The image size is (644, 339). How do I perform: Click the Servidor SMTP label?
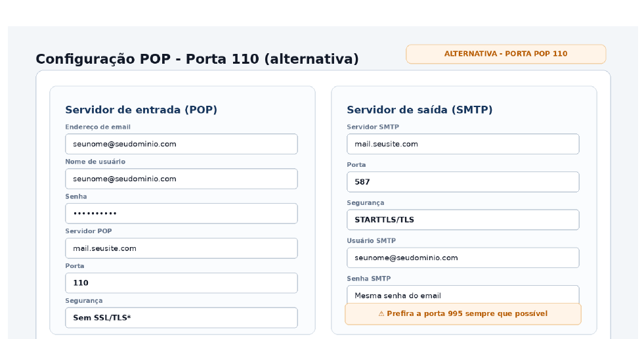coord(373,127)
